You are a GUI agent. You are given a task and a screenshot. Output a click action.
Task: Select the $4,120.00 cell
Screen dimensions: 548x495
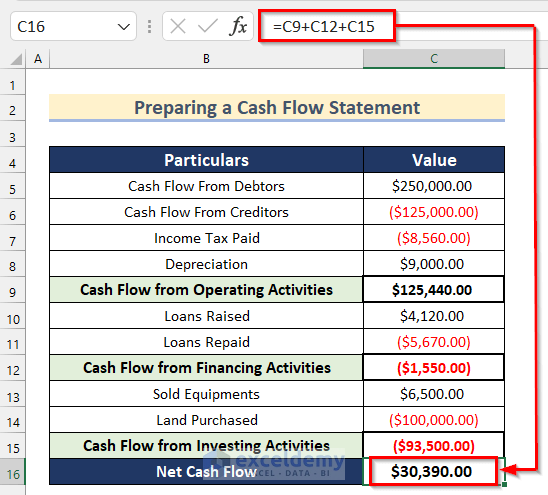(434, 316)
